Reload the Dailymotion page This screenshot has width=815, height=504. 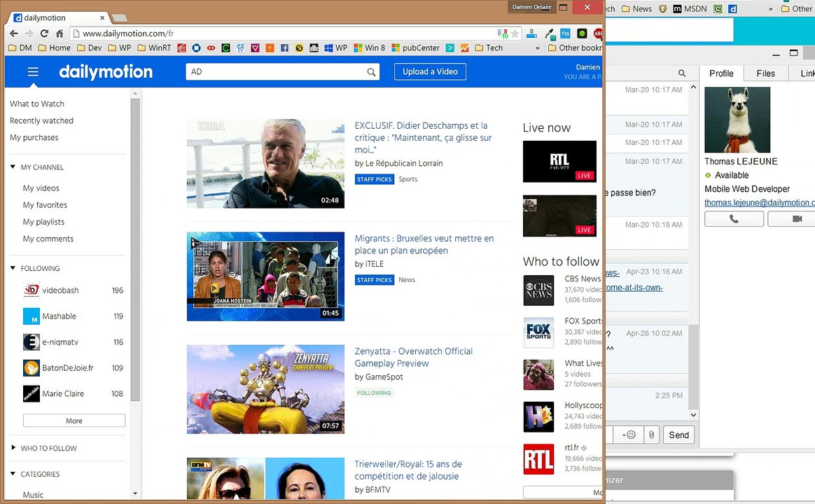click(44, 34)
